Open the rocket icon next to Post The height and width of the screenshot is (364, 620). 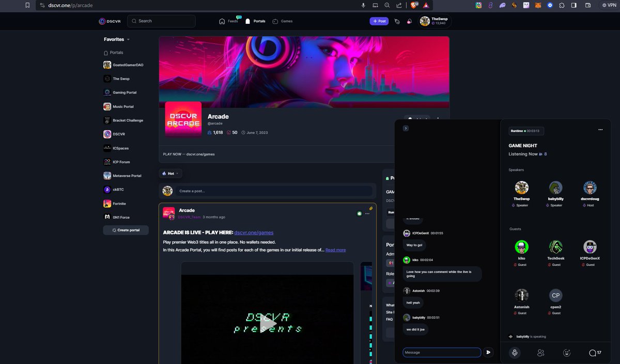(397, 21)
